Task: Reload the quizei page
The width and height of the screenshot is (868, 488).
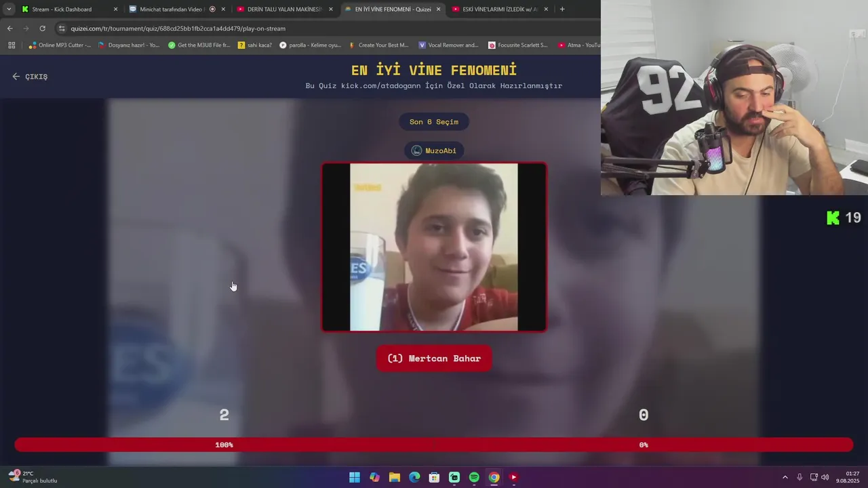Action: click(x=42, y=28)
